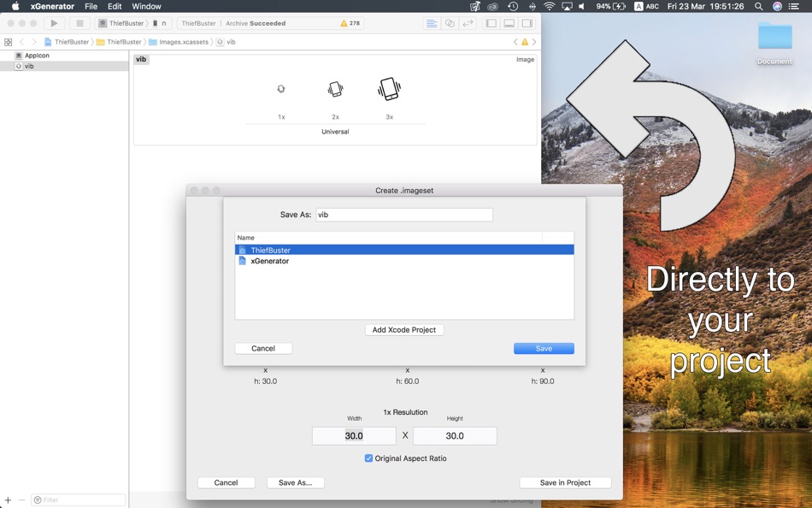Switch to the version editor icon
The width and height of the screenshot is (812, 508).
(468, 23)
